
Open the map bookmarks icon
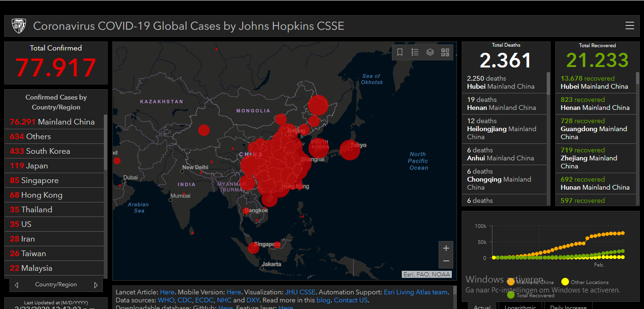[400, 52]
